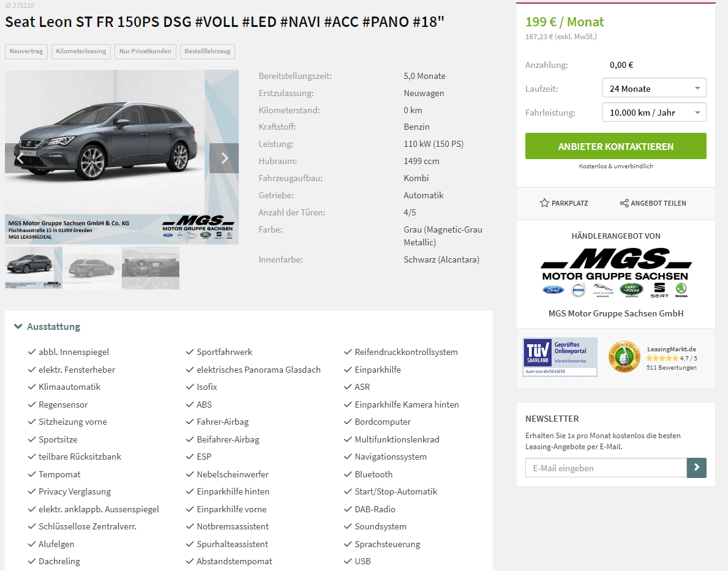Collapse the Ausstattung section chevron
The width and height of the screenshot is (728, 571).
[x=18, y=326]
